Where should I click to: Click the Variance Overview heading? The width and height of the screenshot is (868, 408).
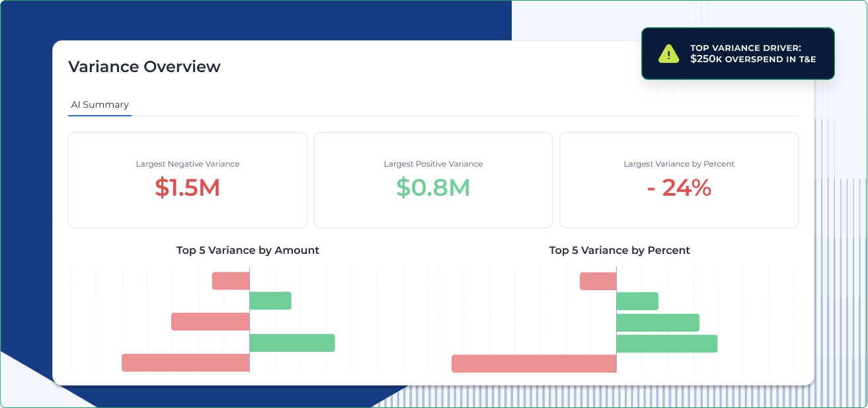(145, 67)
